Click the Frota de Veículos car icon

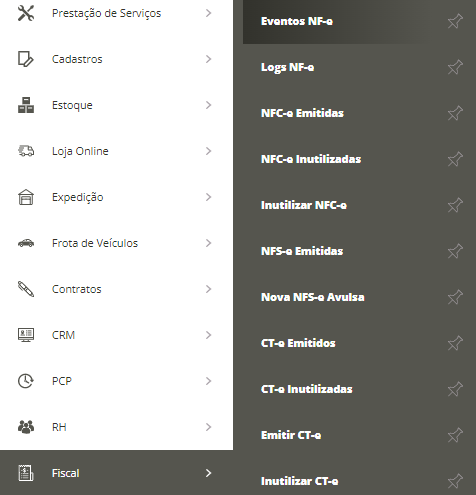26,243
